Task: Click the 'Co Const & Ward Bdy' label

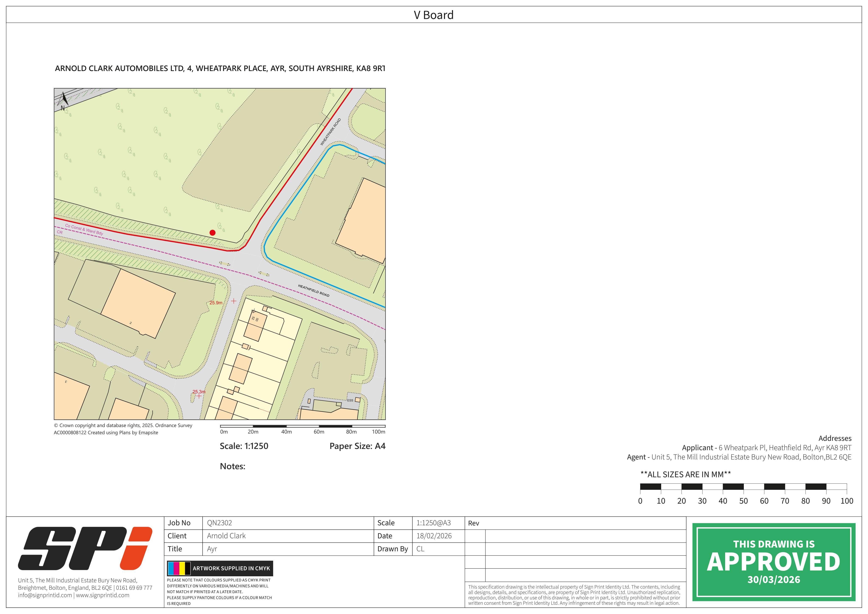Action: click(x=84, y=230)
